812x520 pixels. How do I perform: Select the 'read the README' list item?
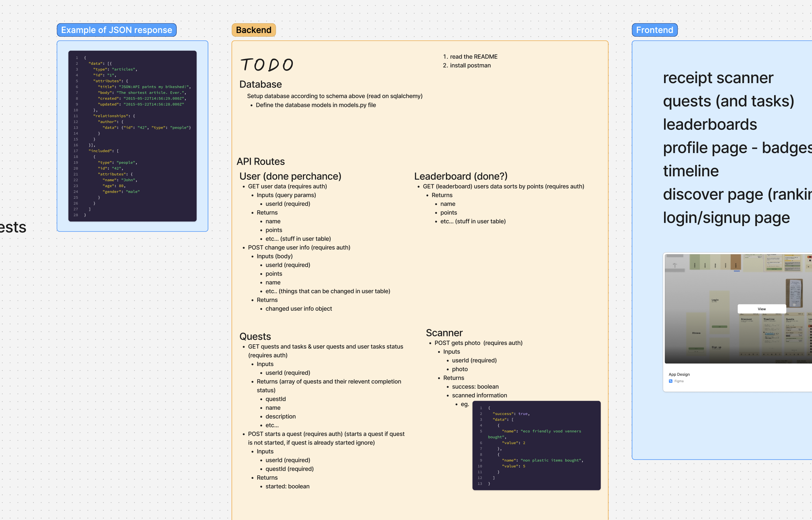coord(474,57)
